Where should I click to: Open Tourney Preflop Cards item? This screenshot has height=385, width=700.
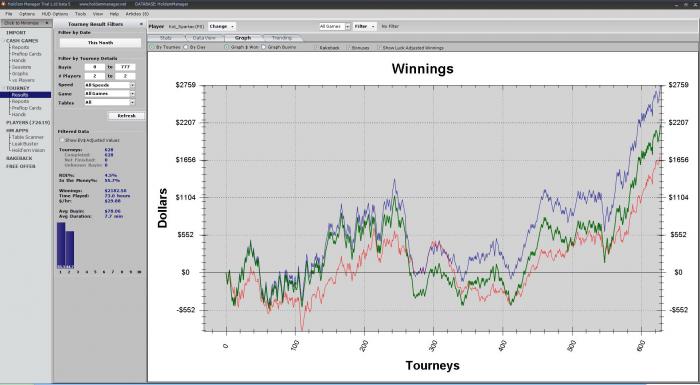(26, 108)
